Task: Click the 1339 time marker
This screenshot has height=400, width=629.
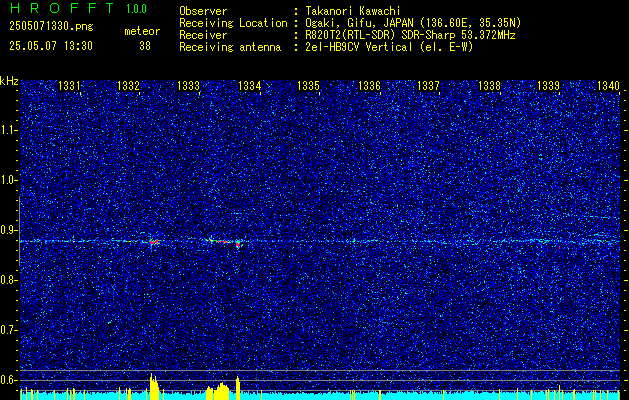Action: coord(548,86)
